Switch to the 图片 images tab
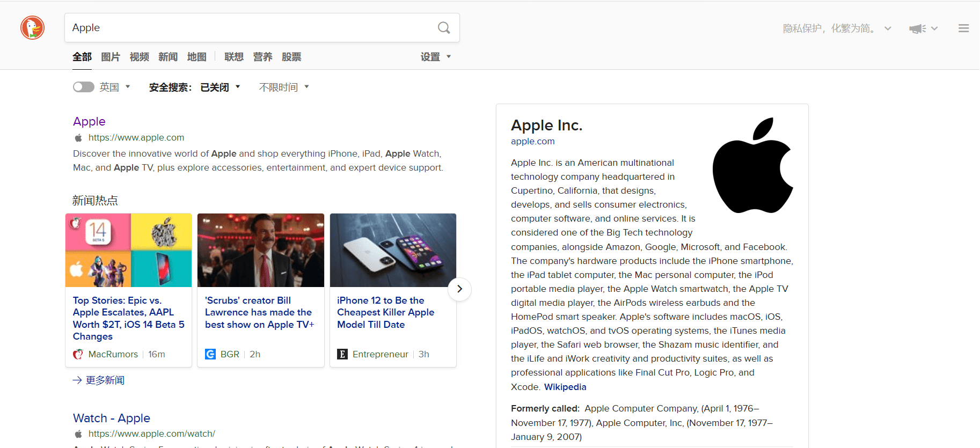Image resolution: width=980 pixels, height=448 pixels. point(111,57)
